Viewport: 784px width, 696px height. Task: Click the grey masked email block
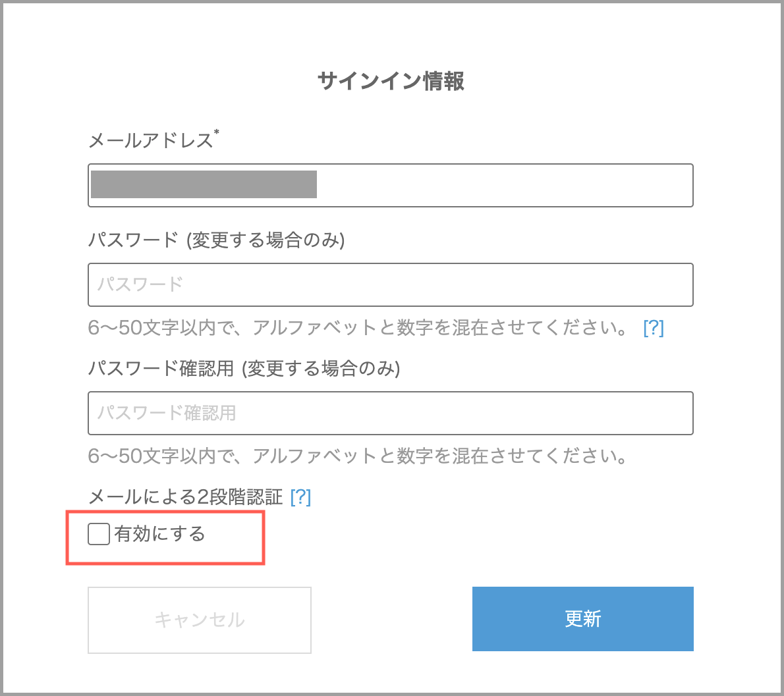204,184
